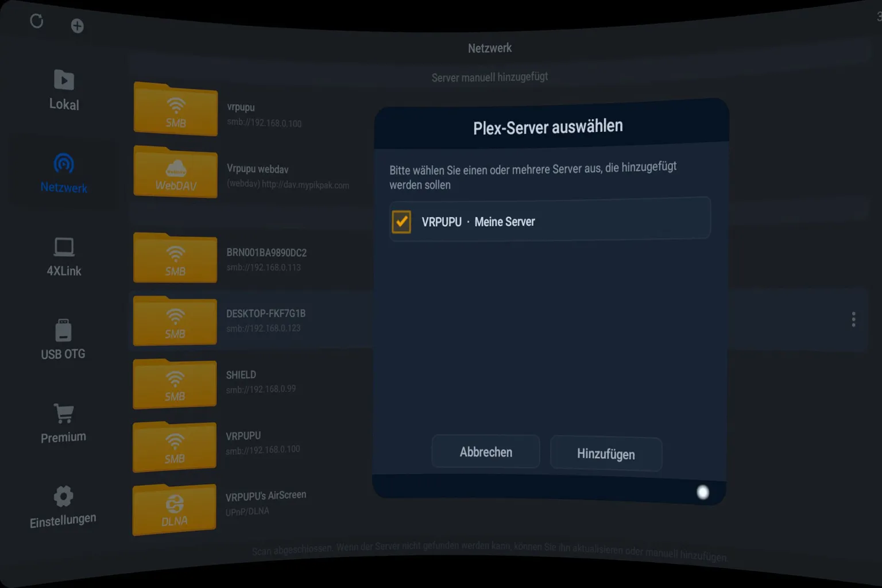Open Einstellungen settings
Image resolution: width=882 pixels, height=588 pixels.
(x=63, y=508)
